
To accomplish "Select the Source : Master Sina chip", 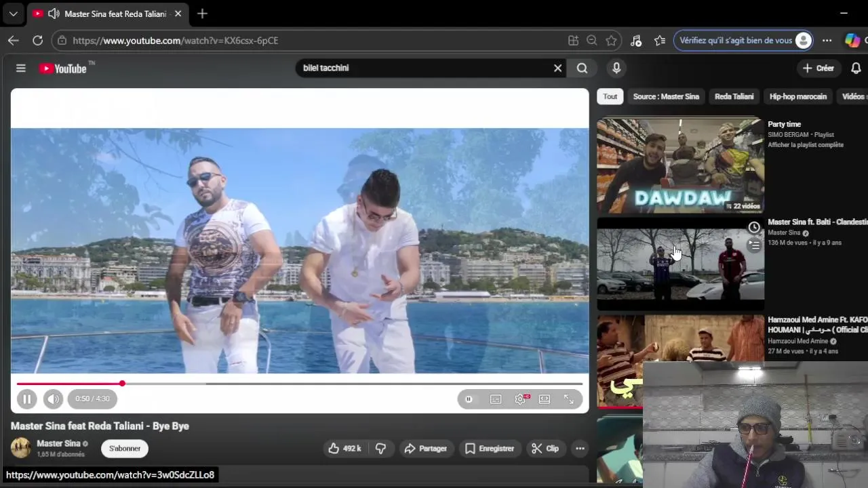I will tap(666, 96).
